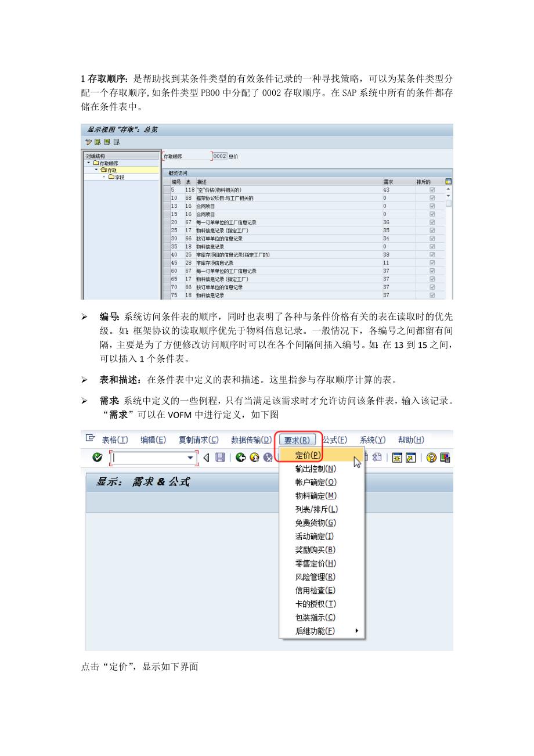
Task: Click the table settings icon above scrollbar
Action: [448, 182]
